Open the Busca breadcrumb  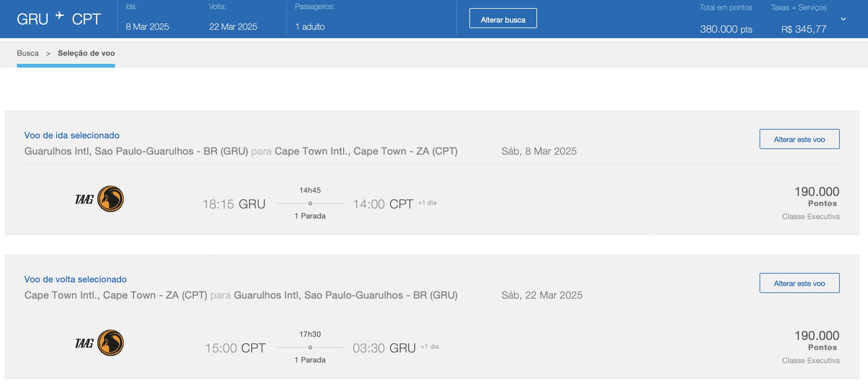(x=28, y=53)
